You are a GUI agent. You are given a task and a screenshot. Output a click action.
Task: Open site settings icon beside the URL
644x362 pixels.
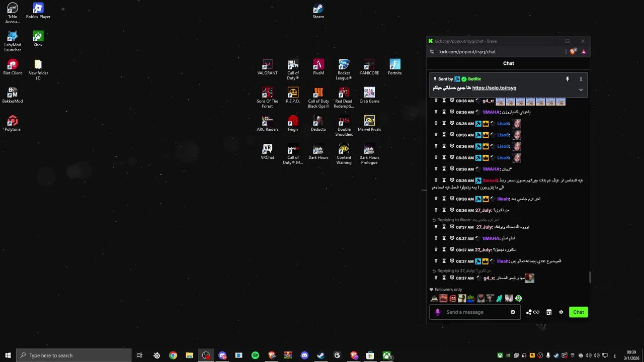pos(432,52)
